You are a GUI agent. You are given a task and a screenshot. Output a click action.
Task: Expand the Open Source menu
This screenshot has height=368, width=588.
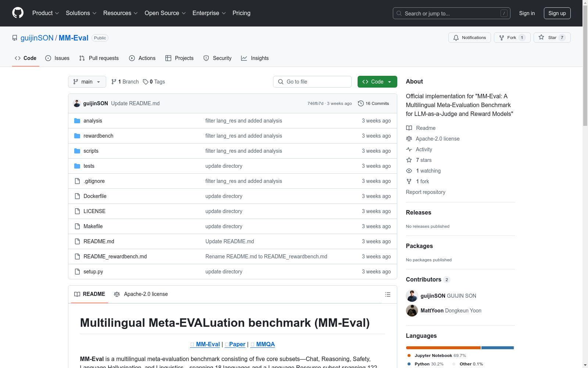pyautogui.click(x=165, y=13)
